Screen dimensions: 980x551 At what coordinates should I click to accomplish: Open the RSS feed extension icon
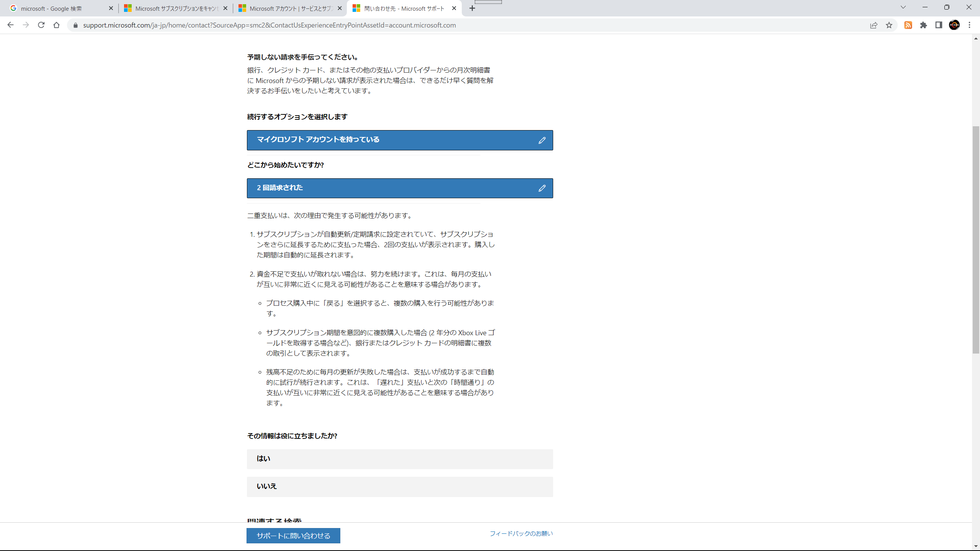coord(908,25)
